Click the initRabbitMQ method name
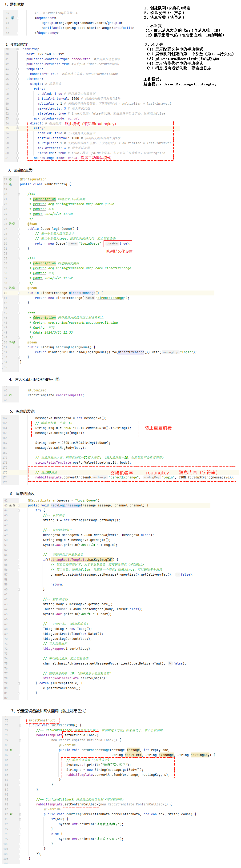 [x=62, y=725]
